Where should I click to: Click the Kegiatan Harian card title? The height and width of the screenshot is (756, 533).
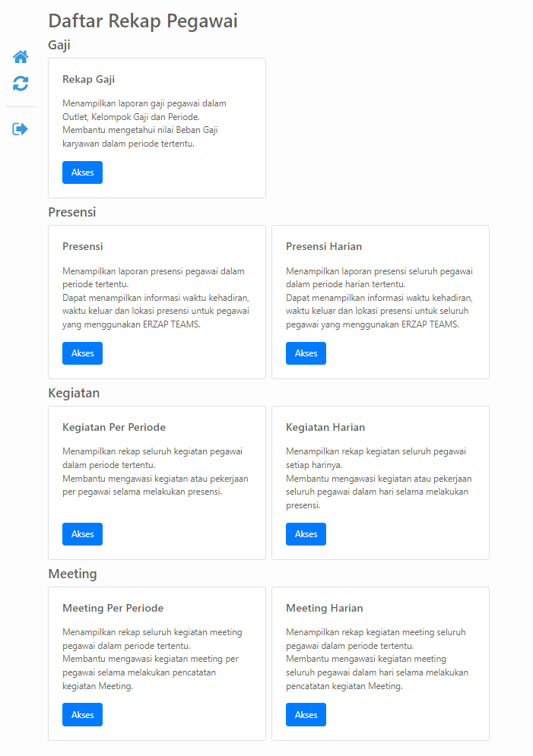(x=325, y=427)
